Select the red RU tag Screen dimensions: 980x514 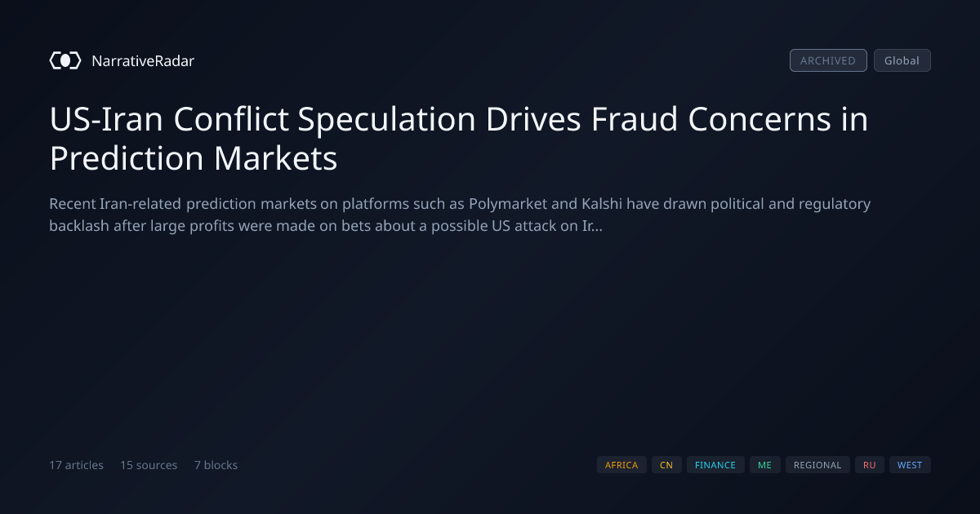click(869, 465)
